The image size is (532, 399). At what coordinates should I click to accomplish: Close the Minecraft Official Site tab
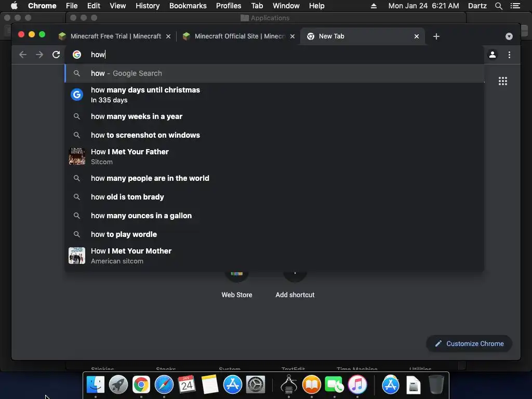tap(292, 36)
